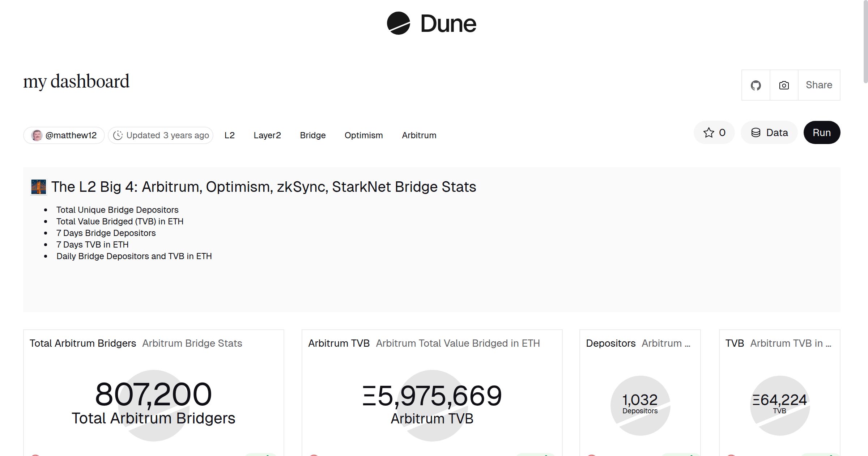Click the clock icon beside Updated

coord(118,135)
